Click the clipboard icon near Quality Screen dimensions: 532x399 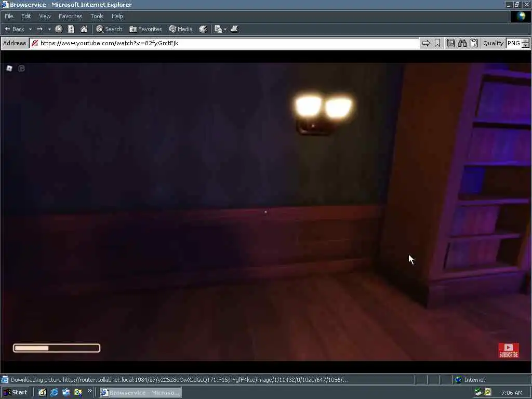(x=474, y=43)
